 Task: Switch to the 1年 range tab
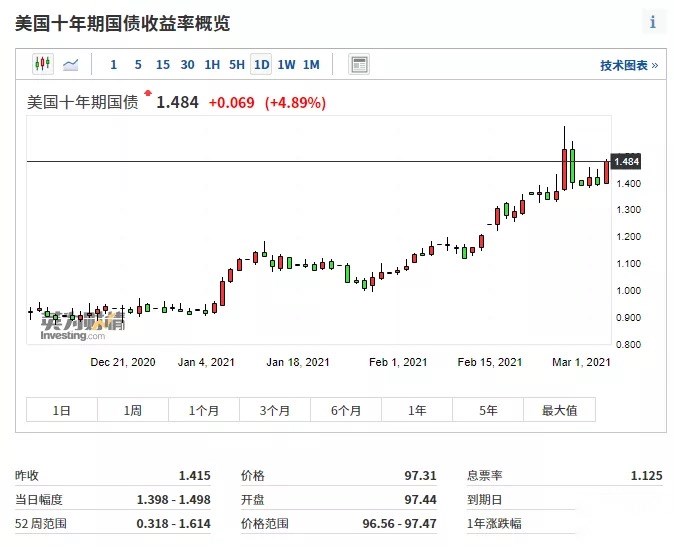point(417,410)
